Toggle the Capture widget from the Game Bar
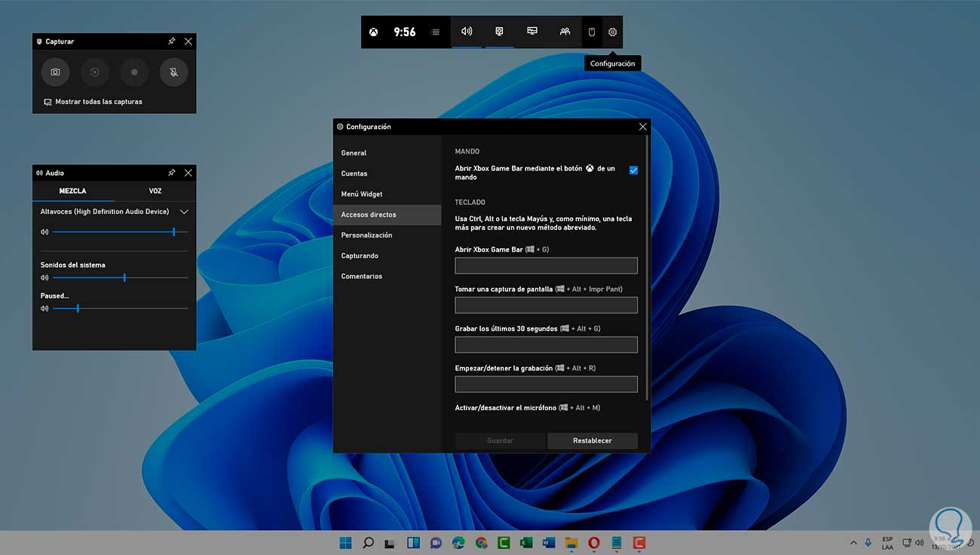 coord(499,32)
